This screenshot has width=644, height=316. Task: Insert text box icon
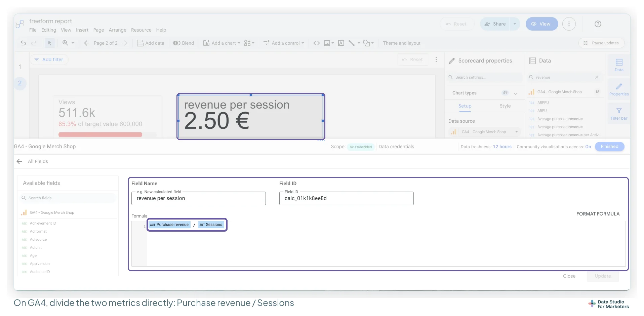[x=341, y=43]
